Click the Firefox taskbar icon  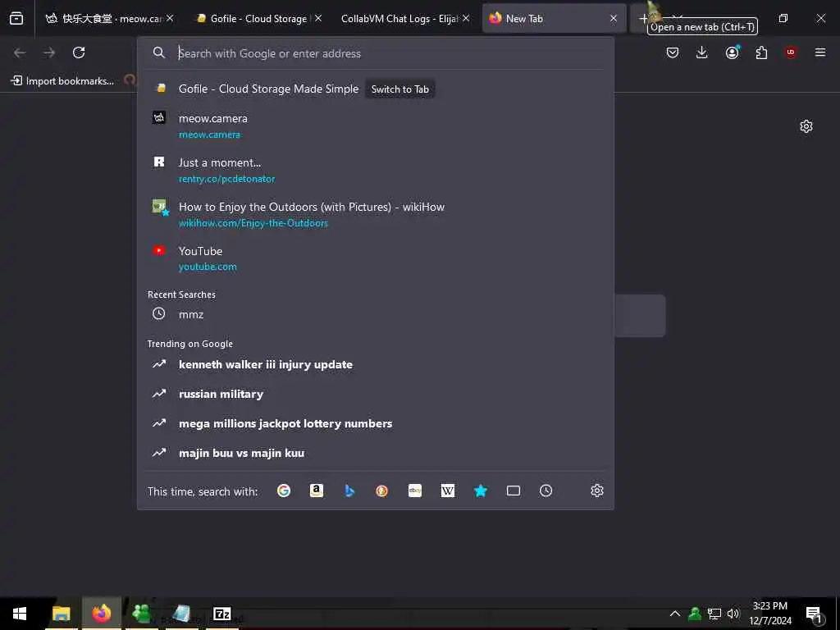coord(101,614)
